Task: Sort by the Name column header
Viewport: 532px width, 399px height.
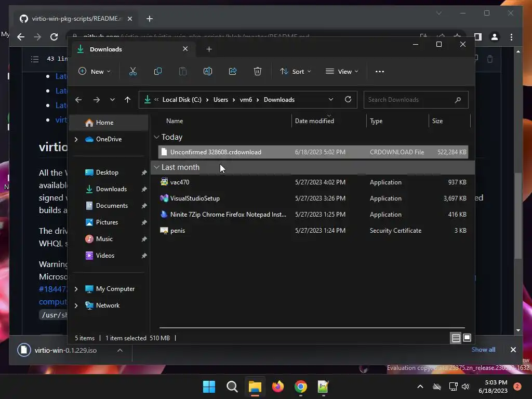Action: coord(175,121)
